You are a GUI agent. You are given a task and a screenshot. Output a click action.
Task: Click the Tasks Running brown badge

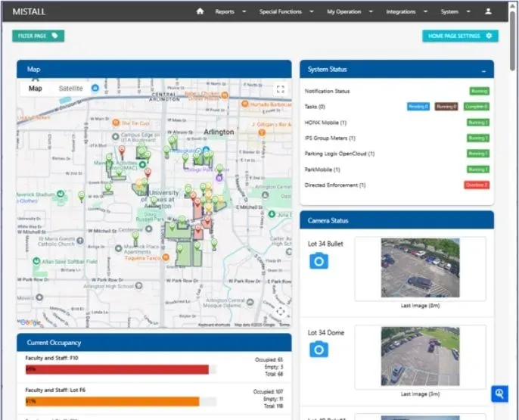pyautogui.click(x=446, y=107)
